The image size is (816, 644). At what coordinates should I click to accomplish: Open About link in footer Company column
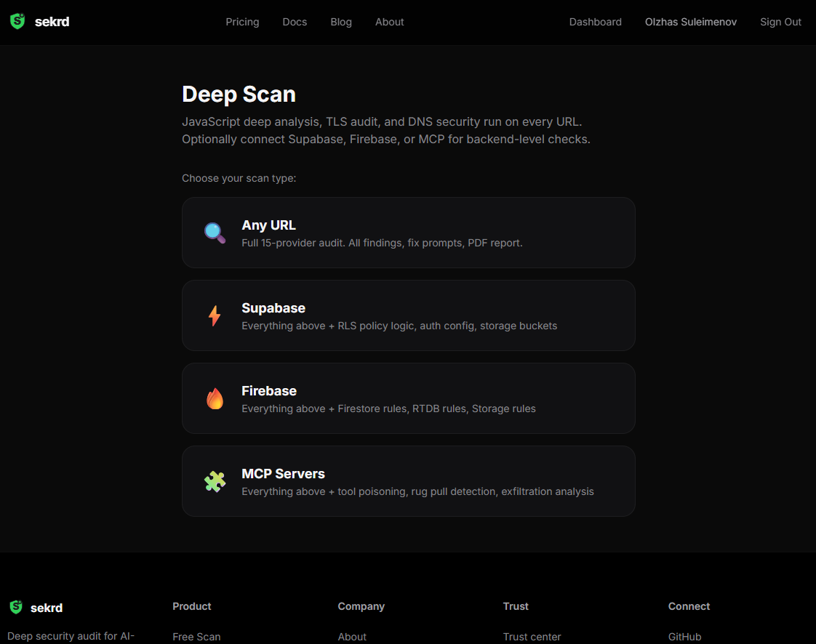[x=352, y=637]
